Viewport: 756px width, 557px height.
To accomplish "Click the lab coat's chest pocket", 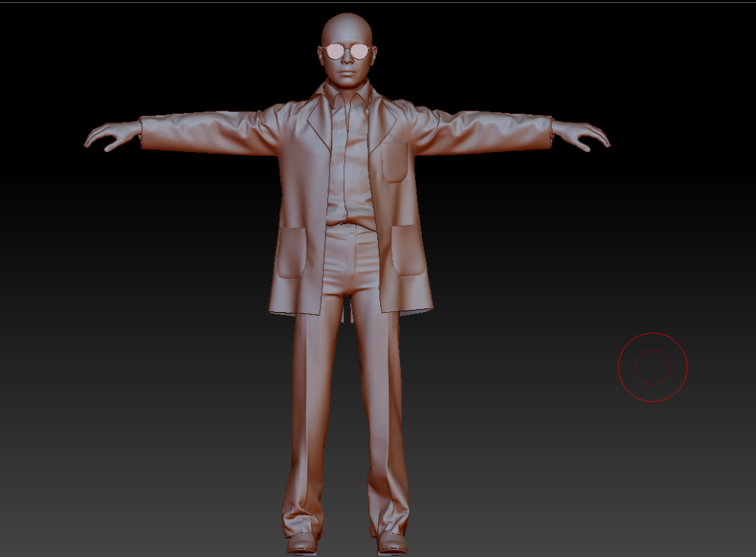I will [x=395, y=162].
